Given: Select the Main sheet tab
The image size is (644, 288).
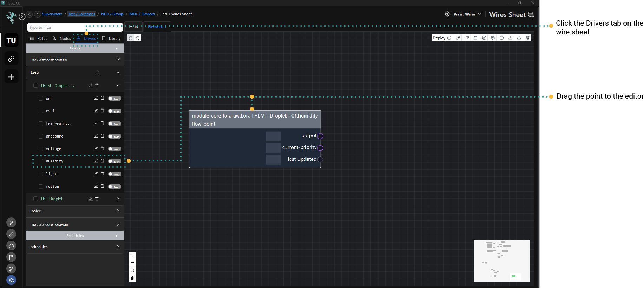Looking at the screenshot, I should (x=133, y=27).
